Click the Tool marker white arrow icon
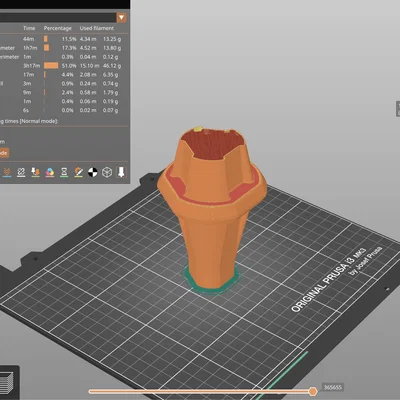Screen dimensions: 400x400 point(121,172)
